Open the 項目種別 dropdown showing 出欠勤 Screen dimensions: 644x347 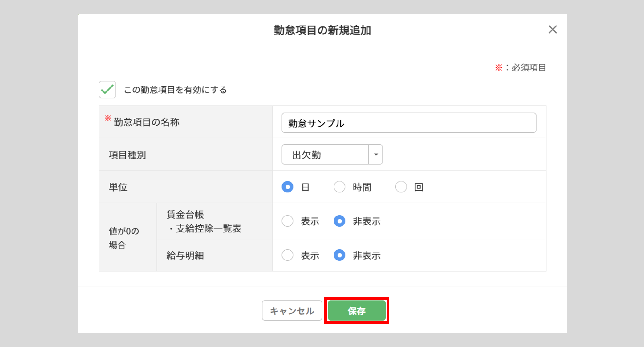click(332, 155)
